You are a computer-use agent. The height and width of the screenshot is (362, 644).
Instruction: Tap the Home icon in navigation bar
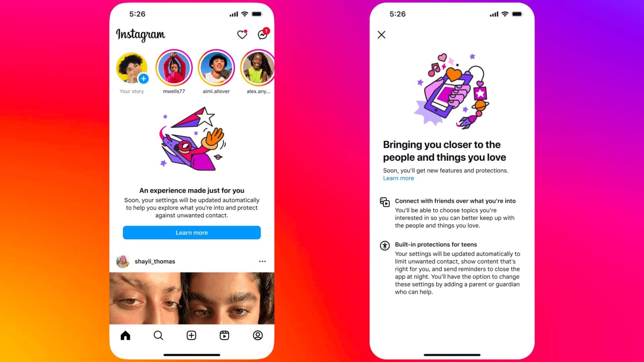pos(125,335)
